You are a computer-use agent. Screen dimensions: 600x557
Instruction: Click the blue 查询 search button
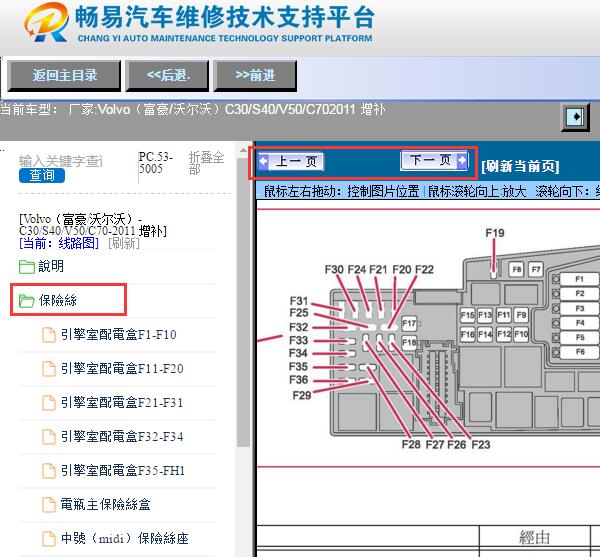coord(42,176)
